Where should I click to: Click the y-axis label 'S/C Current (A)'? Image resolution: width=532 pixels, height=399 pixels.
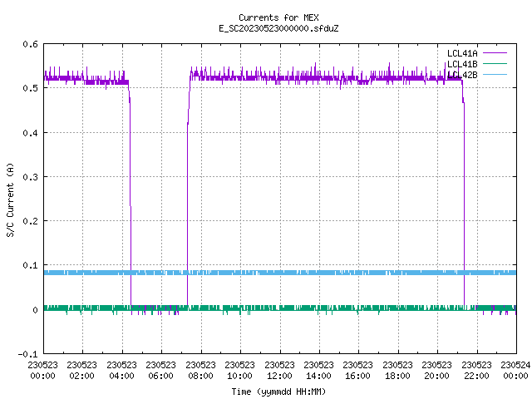pyautogui.click(x=10, y=199)
